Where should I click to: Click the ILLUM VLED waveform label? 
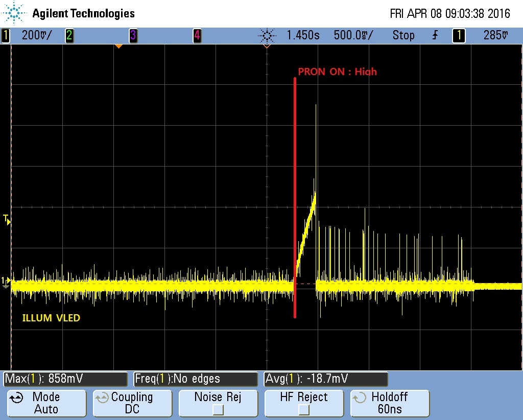click(51, 318)
